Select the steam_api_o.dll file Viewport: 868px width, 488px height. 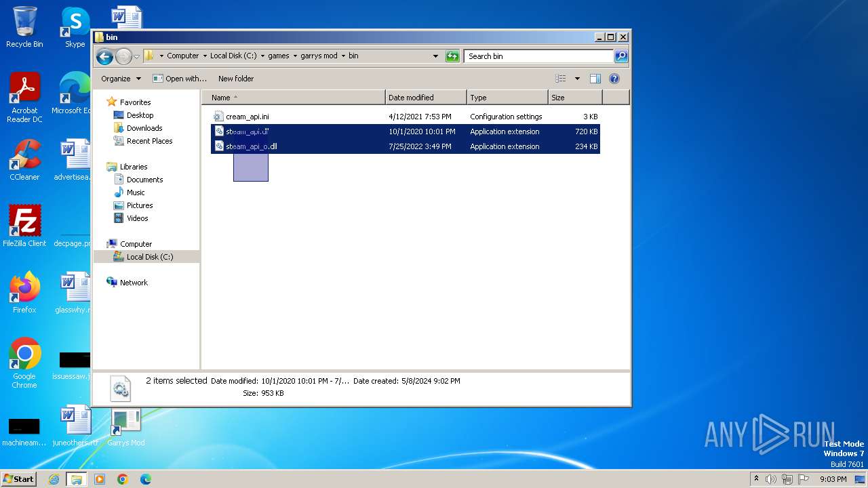tap(406, 146)
